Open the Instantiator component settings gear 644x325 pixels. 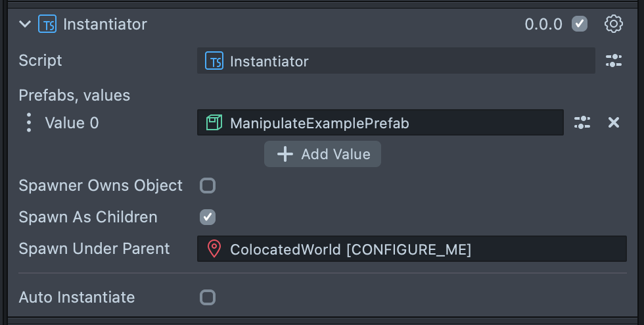(613, 24)
